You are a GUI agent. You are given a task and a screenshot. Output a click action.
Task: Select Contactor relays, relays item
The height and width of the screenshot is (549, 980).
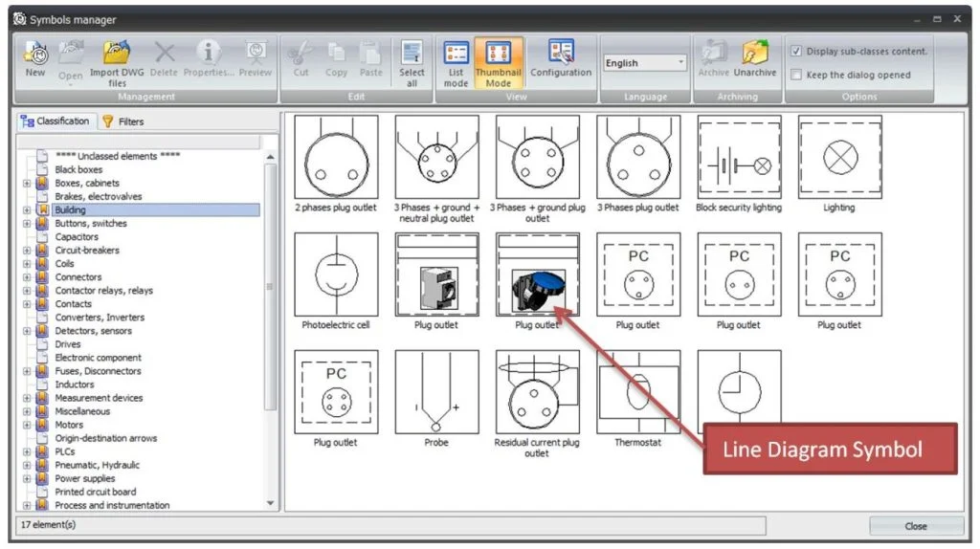pos(103,291)
